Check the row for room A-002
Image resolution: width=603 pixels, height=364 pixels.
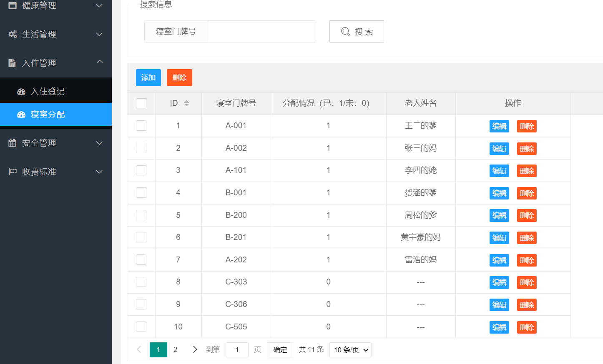click(141, 148)
